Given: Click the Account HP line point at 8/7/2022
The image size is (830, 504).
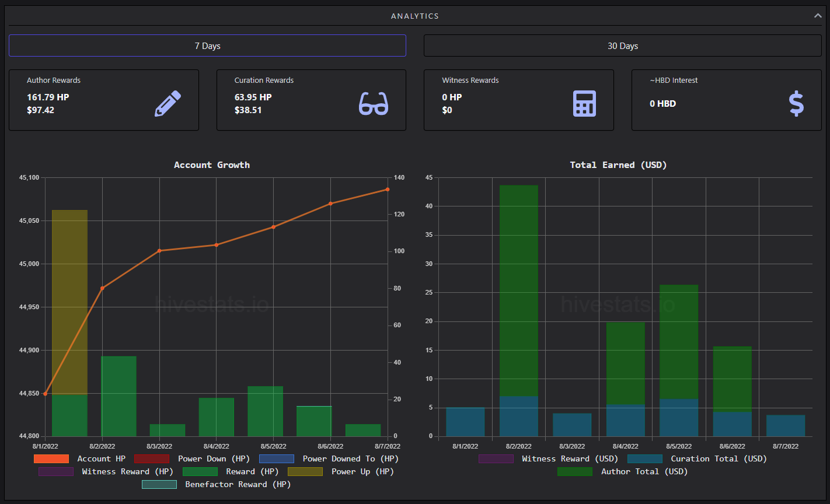Looking at the screenshot, I should tap(388, 190).
